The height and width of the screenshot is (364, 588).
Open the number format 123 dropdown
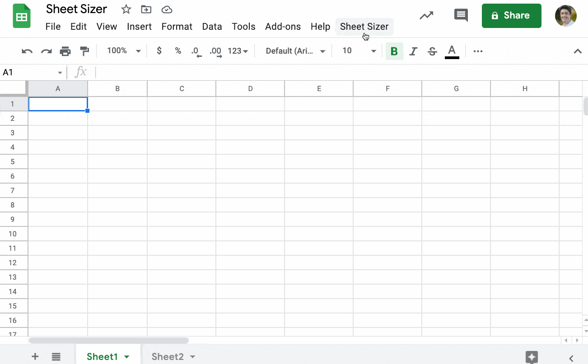click(237, 51)
